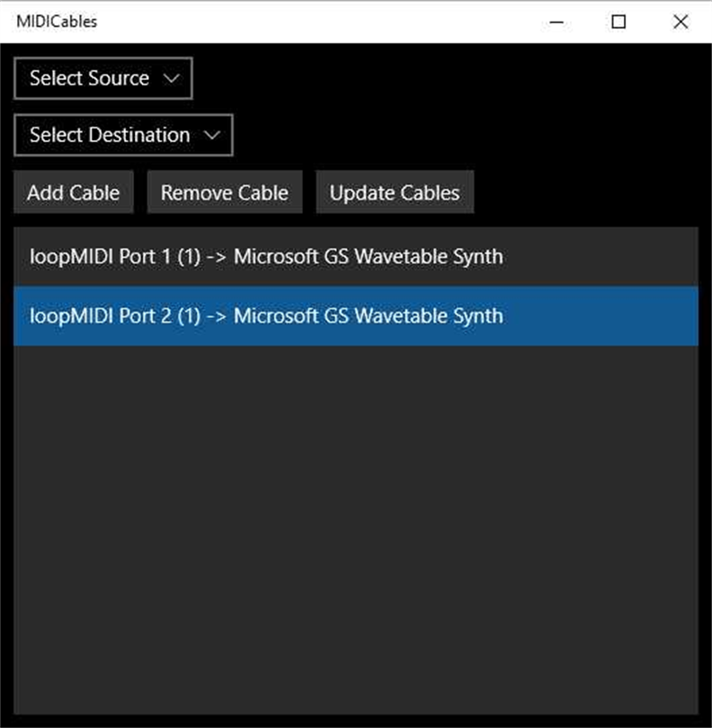Click the chevron arrow beside Select Source
The height and width of the screenshot is (728, 712).
[x=172, y=79]
